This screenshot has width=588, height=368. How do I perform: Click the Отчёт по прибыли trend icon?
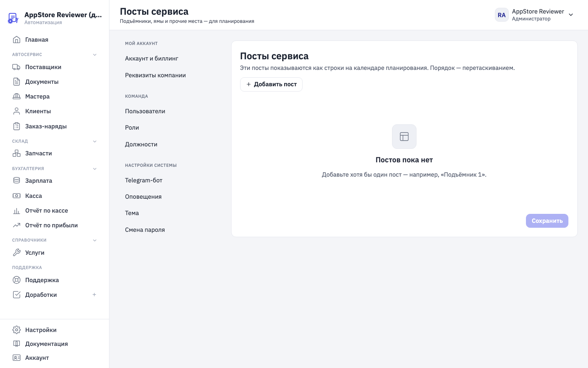tap(16, 225)
